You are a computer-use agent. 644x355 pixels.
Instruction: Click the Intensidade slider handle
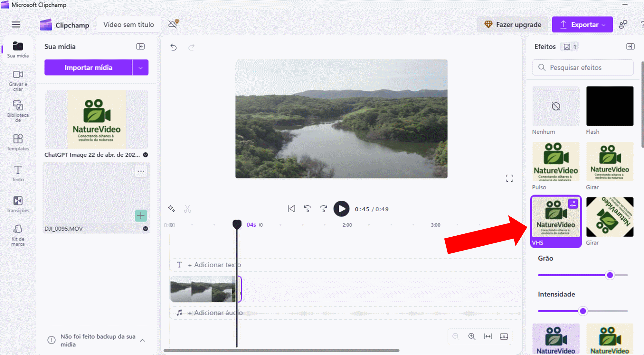click(583, 311)
